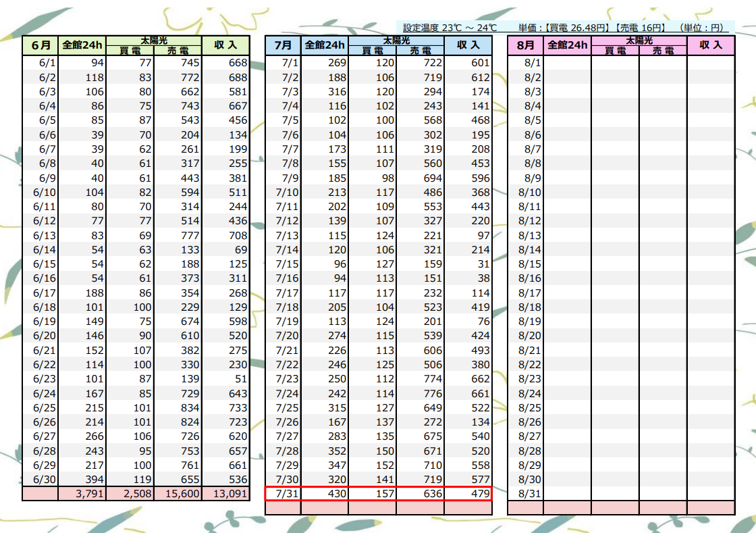
Task: Click the 太陽光 header in August table
Action: click(639, 41)
